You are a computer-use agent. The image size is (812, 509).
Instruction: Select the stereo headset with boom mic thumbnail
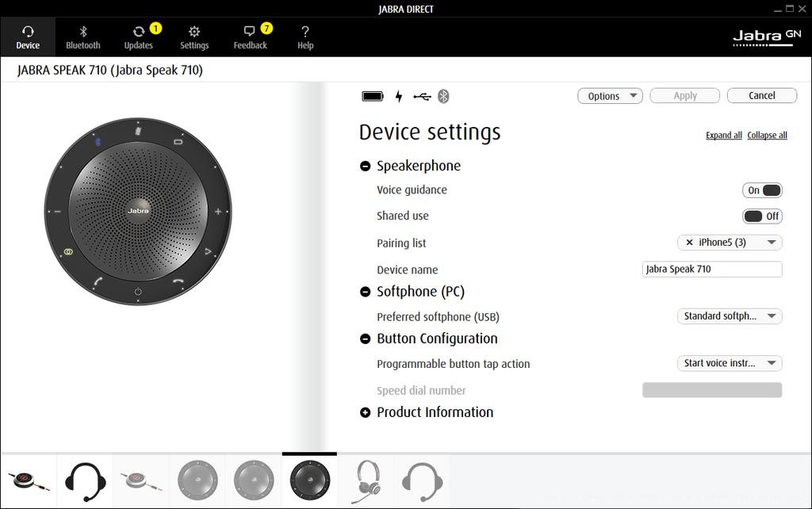click(x=366, y=481)
